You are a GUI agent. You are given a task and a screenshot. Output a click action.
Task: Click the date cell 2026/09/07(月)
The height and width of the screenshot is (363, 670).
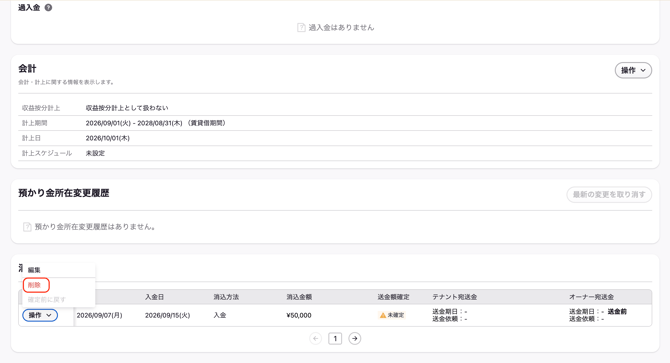(100, 315)
